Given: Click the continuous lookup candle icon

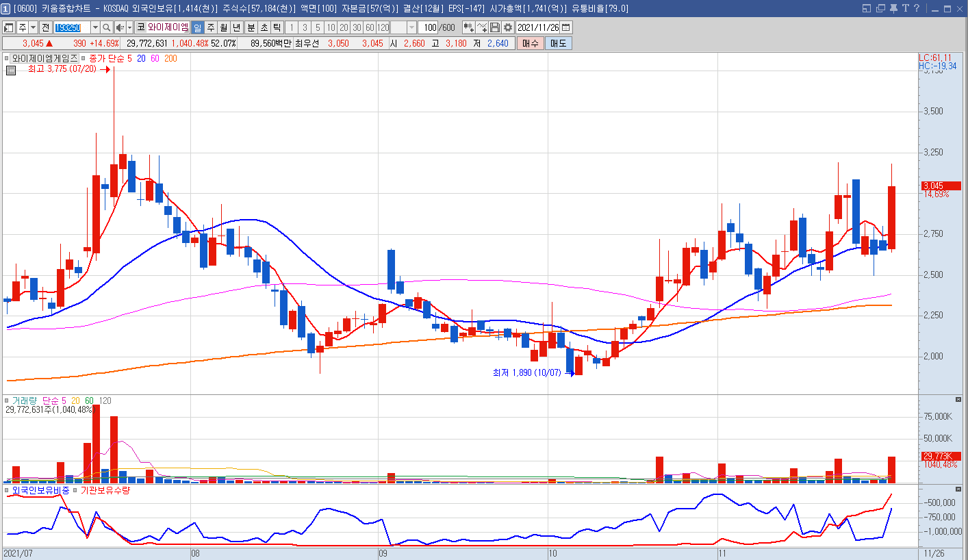Looking at the screenshot, I should (468, 27).
